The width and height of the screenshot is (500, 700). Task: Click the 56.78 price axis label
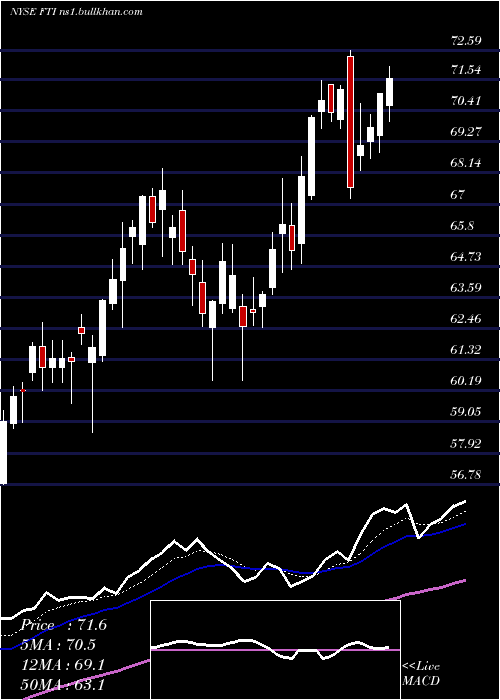click(466, 475)
